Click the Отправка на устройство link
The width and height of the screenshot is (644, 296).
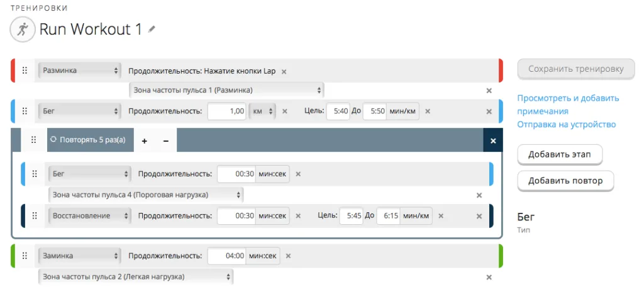tap(567, 124)
